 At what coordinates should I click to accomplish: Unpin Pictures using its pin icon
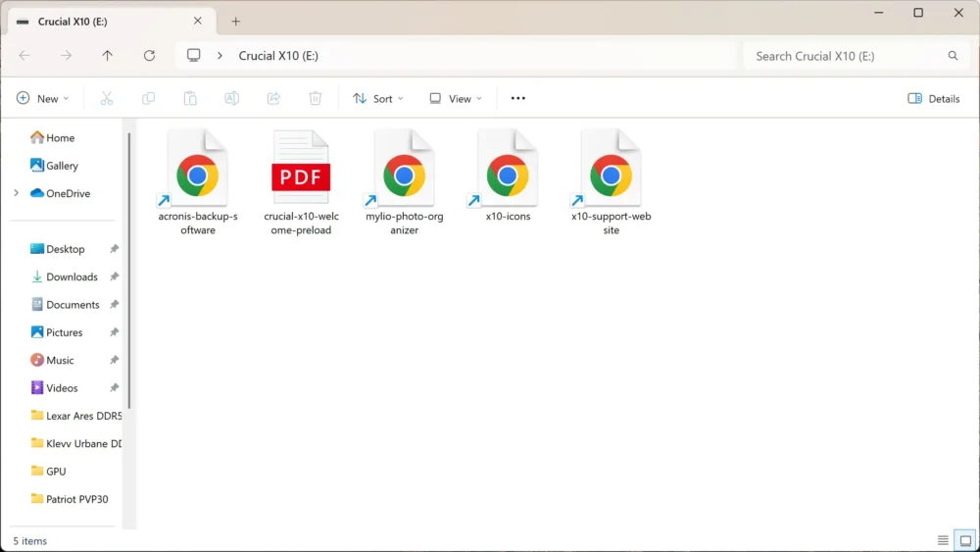[115, 332]
